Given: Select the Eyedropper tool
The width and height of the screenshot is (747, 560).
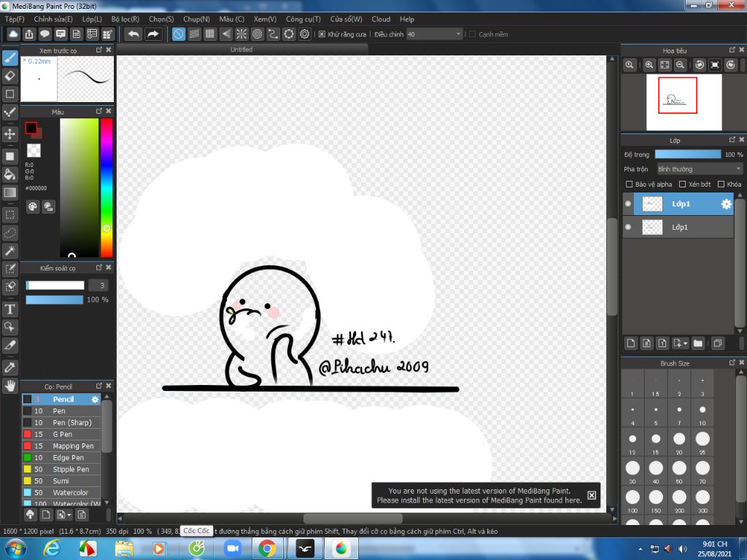Looking at the screenshot, I should 10,367.
